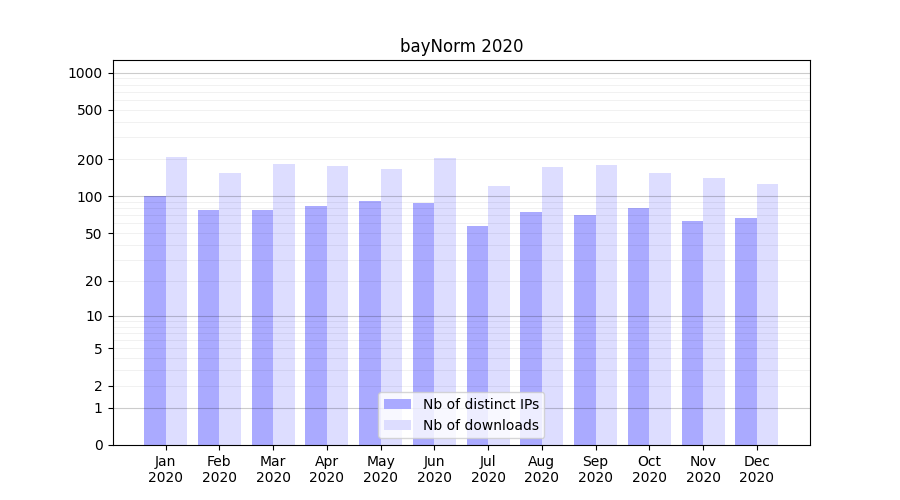
Task: Click the distinct IPs legend color swatch
Action: click(397, 404)
